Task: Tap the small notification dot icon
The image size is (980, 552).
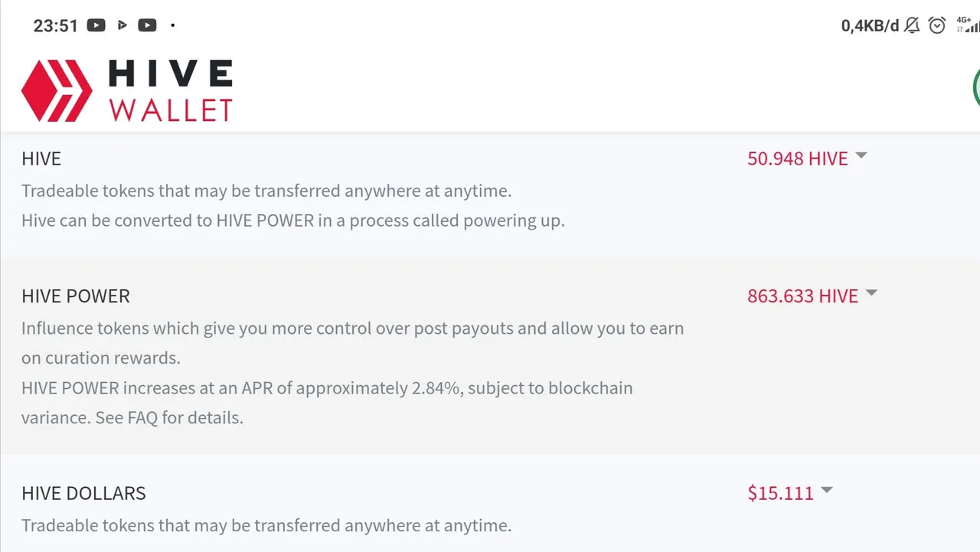Action: click(x=173, y=25)
